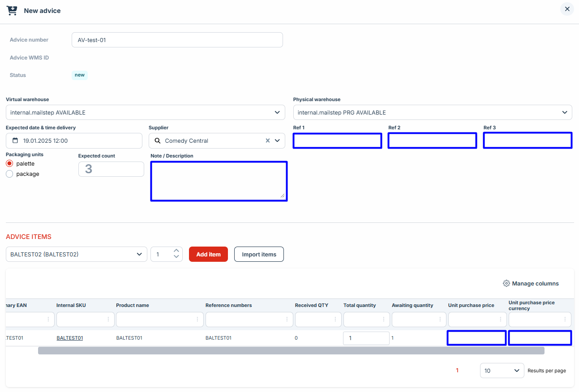Open the BALTEST01 Internal SKU link
This screenshot has height=392, width=579.
pyautogui.click(x=69, y=338)
